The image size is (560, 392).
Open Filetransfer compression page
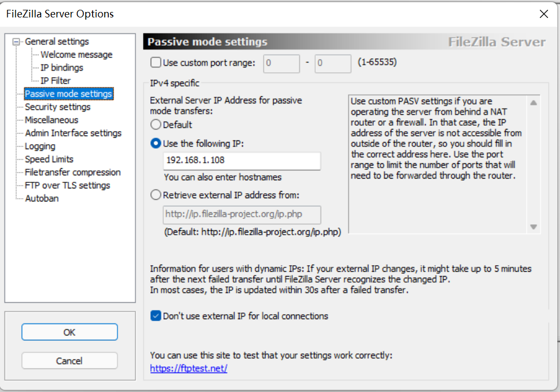72,172
